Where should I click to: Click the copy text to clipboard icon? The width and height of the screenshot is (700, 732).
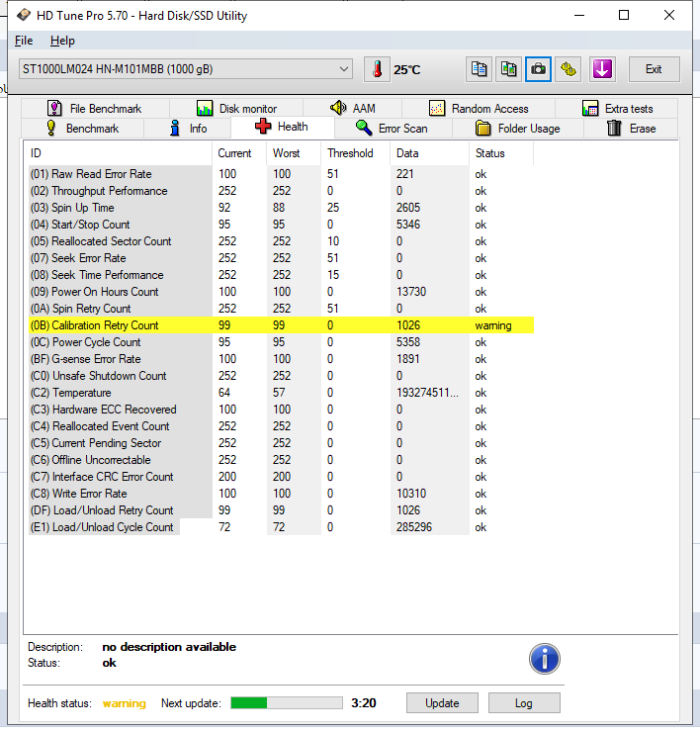point(479,69)
